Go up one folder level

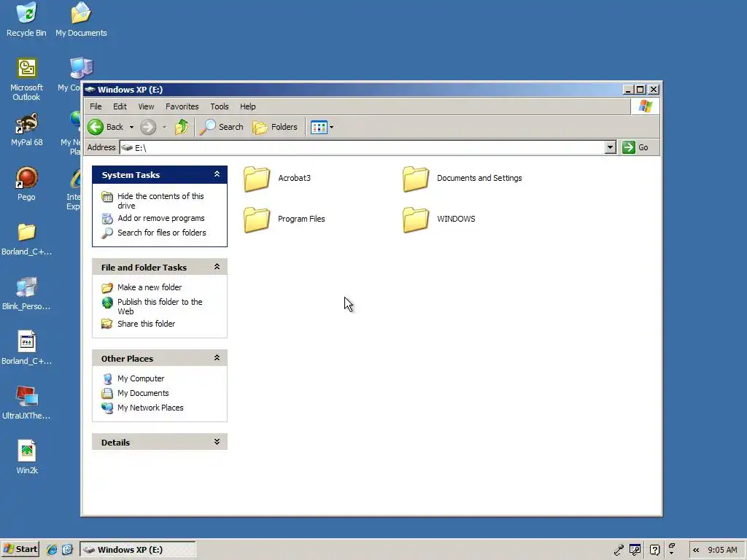pos(182,127)
